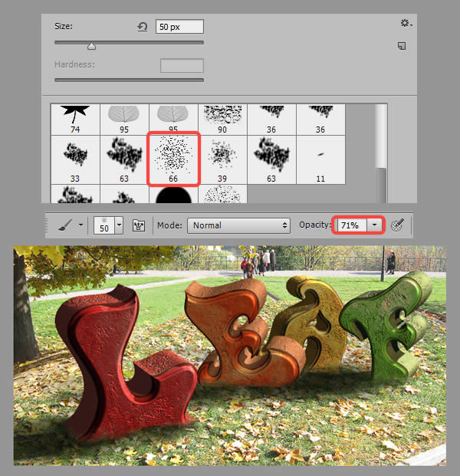Open the brush preset picker gear menu
460x476 pixels.
click(404, 24)
